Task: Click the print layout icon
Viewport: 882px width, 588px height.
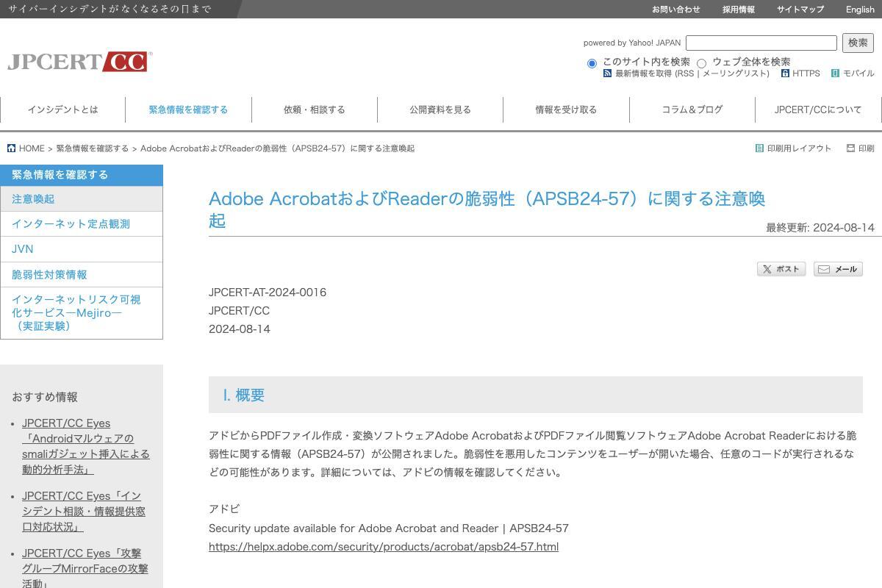Action: coord(759,148)
